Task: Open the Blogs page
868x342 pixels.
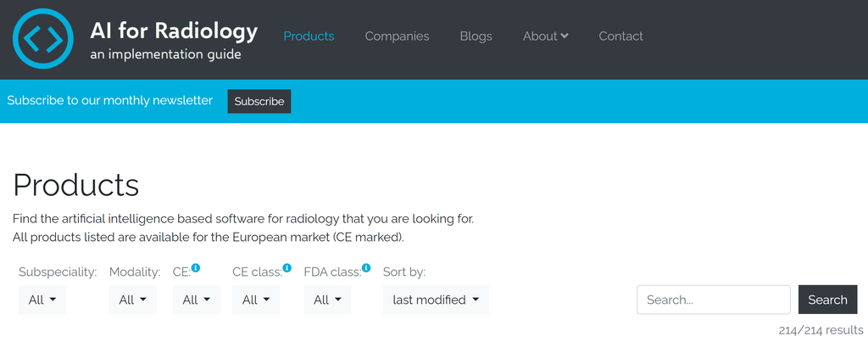Action: tap(476, 36)
